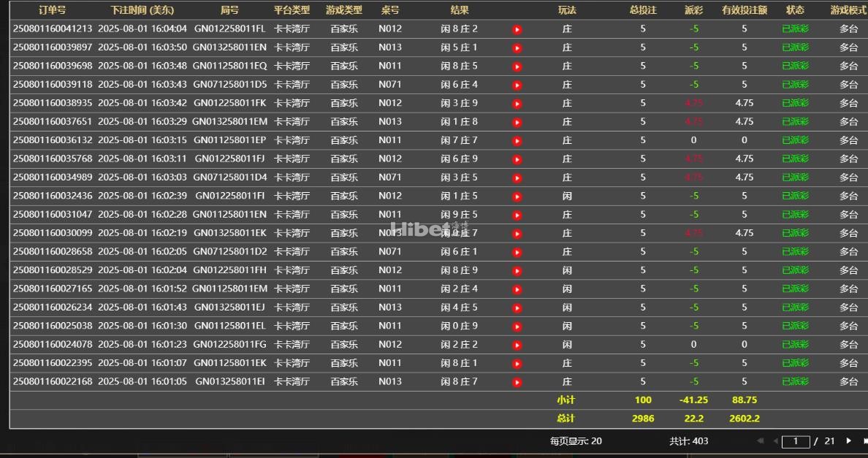Click the 订单号 column header
This screenshot has width=868, height=458.
point(53,10)
